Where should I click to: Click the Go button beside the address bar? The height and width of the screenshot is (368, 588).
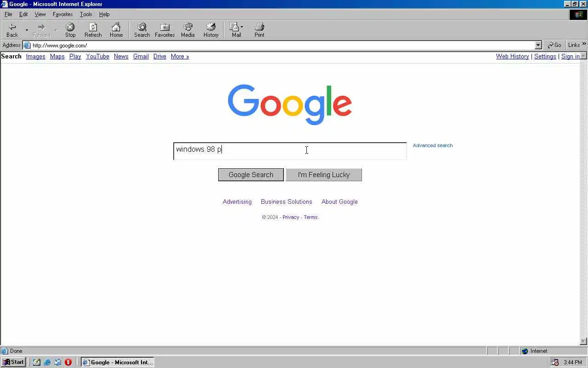pos(554,45)
